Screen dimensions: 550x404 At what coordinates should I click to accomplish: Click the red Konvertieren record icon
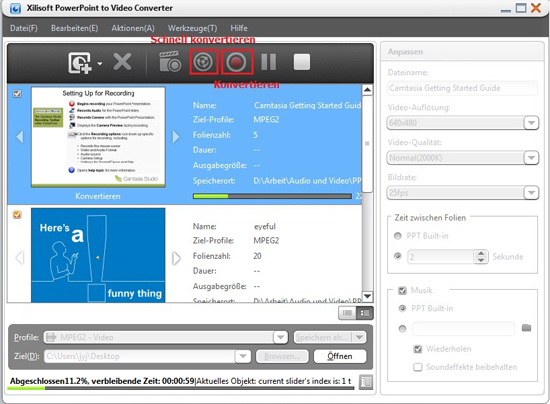(237, 62)
